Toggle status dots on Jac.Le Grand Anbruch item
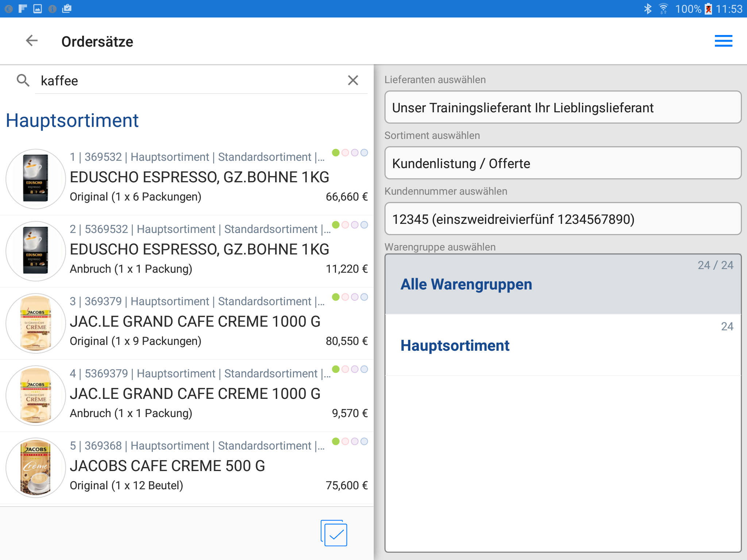Image resolution: width=747 pixels, height=560 pixels. [x=350, y=369]
